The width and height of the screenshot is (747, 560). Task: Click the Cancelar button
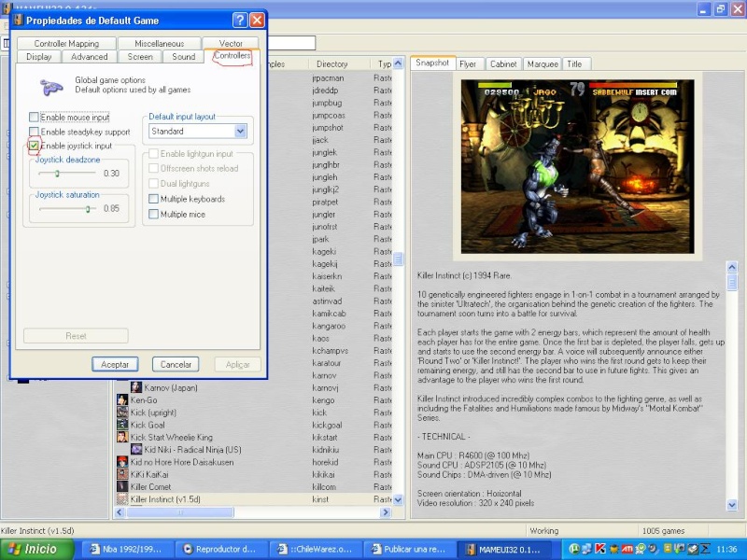point(176,364)
